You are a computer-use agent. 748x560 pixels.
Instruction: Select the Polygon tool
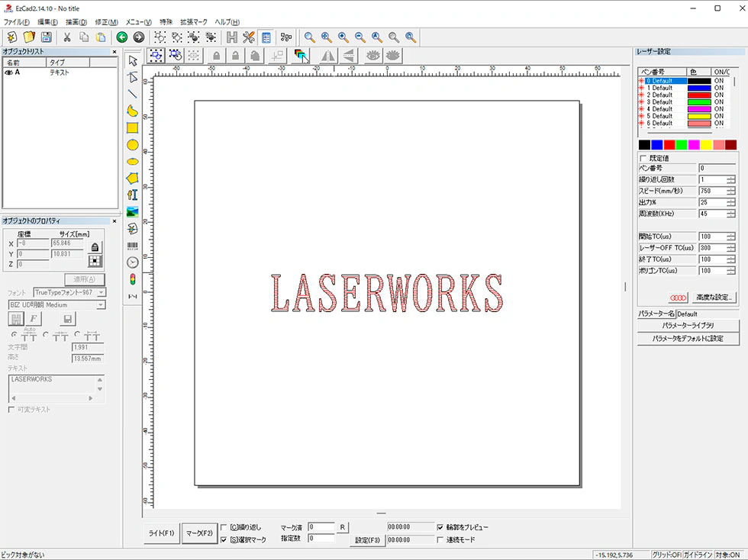pyautogui.click(x=133, y=178)
